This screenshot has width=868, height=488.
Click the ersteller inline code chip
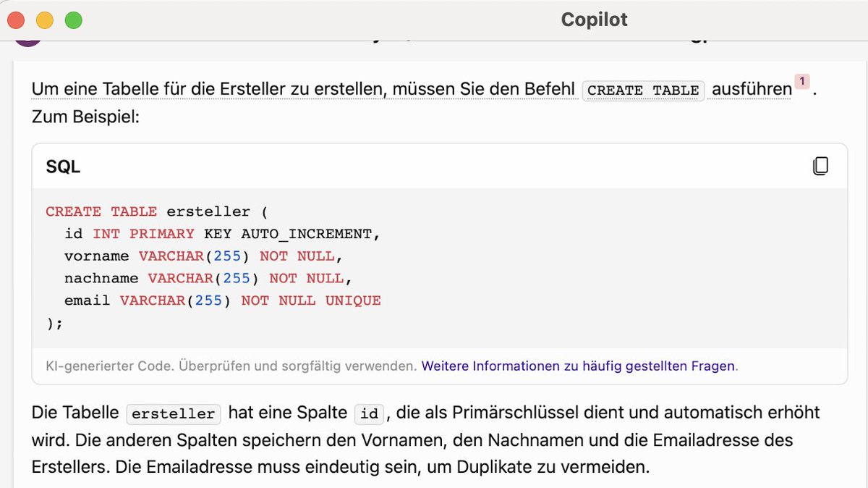[173, 413]
